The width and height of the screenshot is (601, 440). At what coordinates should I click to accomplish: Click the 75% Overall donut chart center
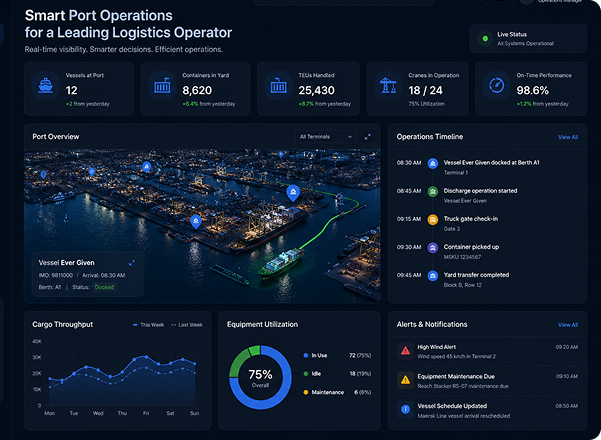pos(260,378)
